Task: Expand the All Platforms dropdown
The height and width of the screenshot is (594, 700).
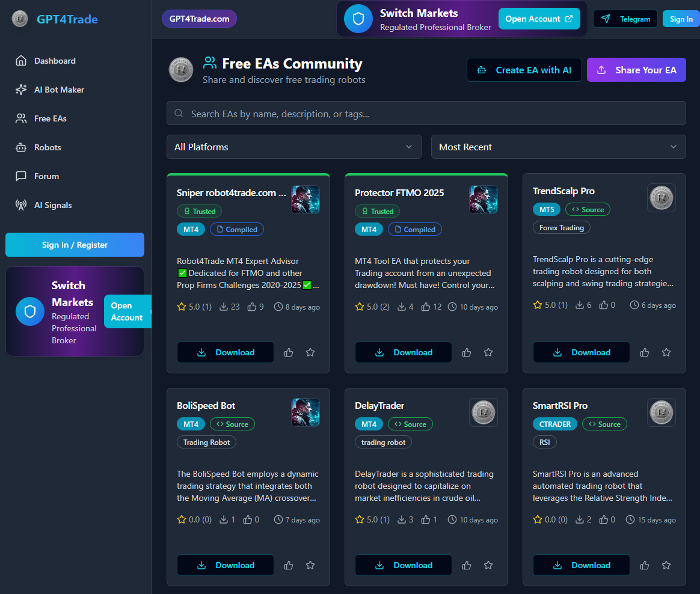Action: point(293,147)
